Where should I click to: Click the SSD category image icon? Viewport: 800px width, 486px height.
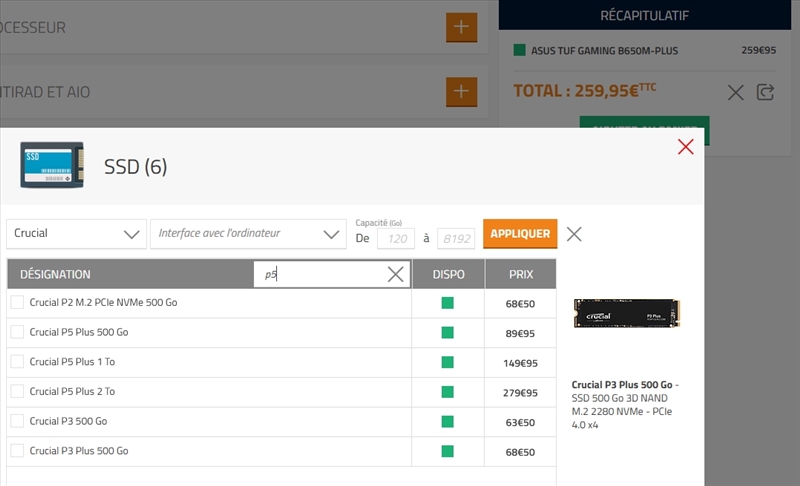[52, 165]
